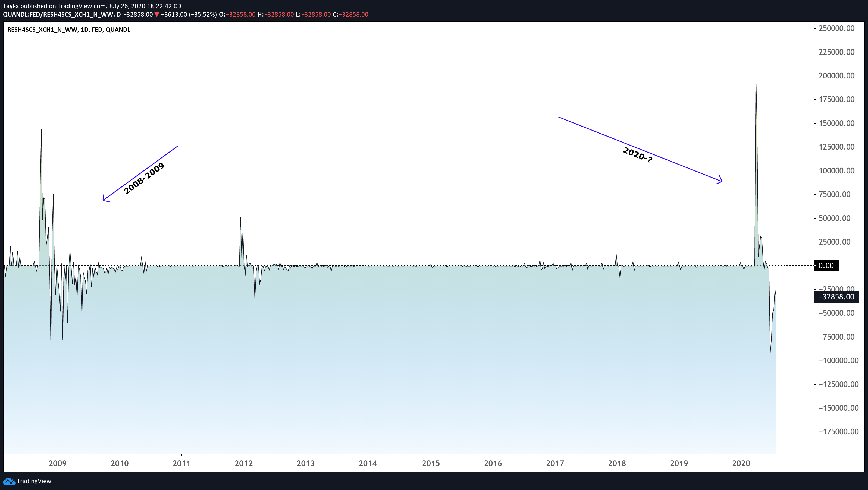Viewport: 868px width, 490px height.
Task: Click the chart legend RESH4SCS_XCH1_N_WW, 1D, FED, QUANDL
Action: 69,30
